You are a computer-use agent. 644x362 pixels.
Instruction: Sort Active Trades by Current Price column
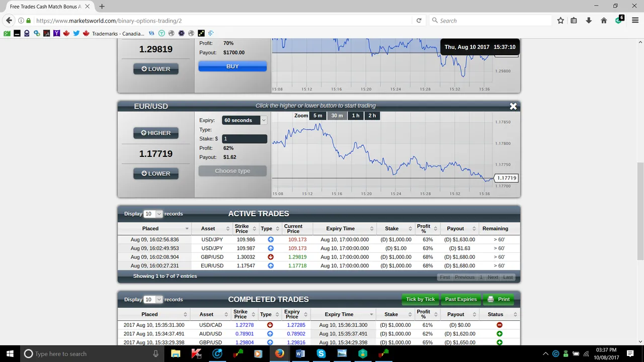296,229
